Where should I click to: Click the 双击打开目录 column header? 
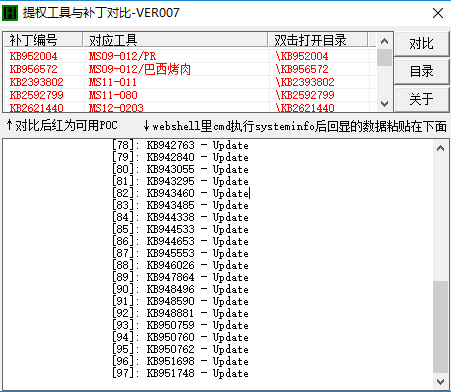point(318,40)
